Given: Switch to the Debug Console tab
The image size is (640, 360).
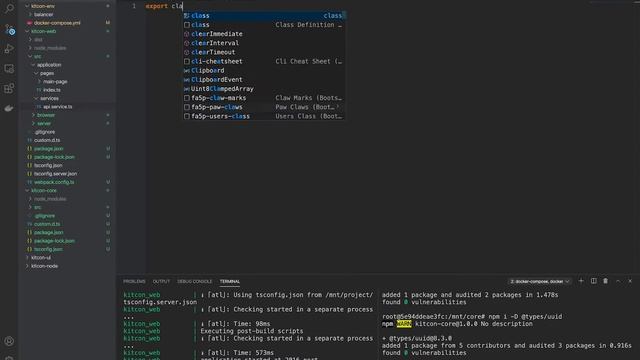Looking at the screenshot, I should (x=194, y=281).
